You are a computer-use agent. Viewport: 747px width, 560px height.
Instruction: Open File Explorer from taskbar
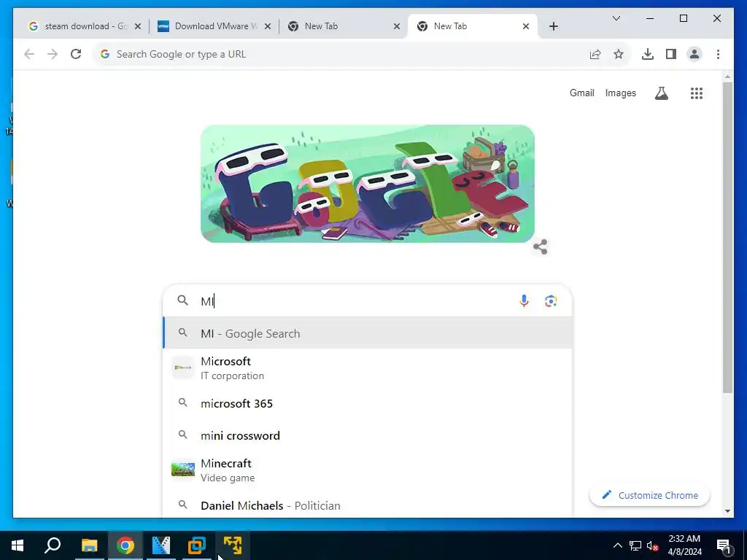[x=89, y=545]
